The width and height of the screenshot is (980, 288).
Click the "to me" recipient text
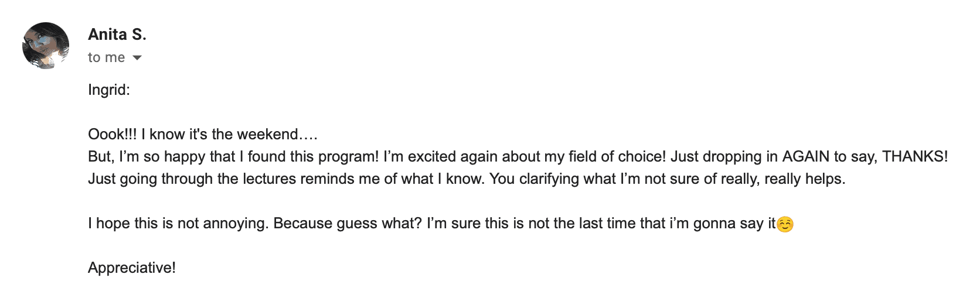106,57
